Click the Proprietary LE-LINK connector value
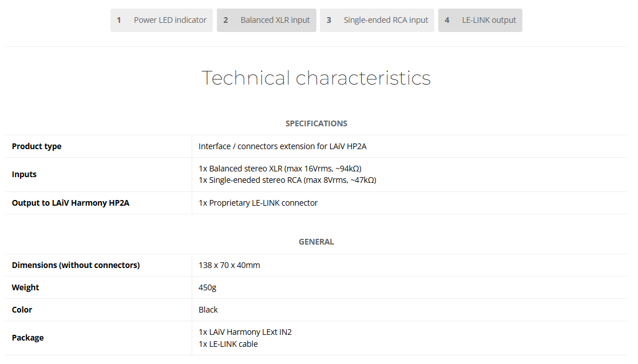The height and width of the screenshot is (364, 638). coord(258,203)
